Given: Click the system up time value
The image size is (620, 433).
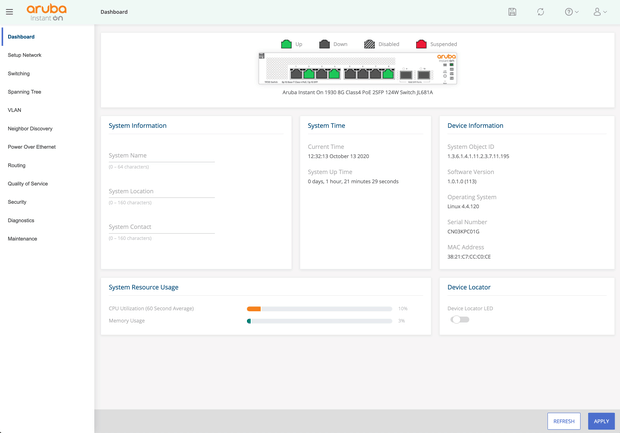Looking at the screenshot, I should (353, 182).
